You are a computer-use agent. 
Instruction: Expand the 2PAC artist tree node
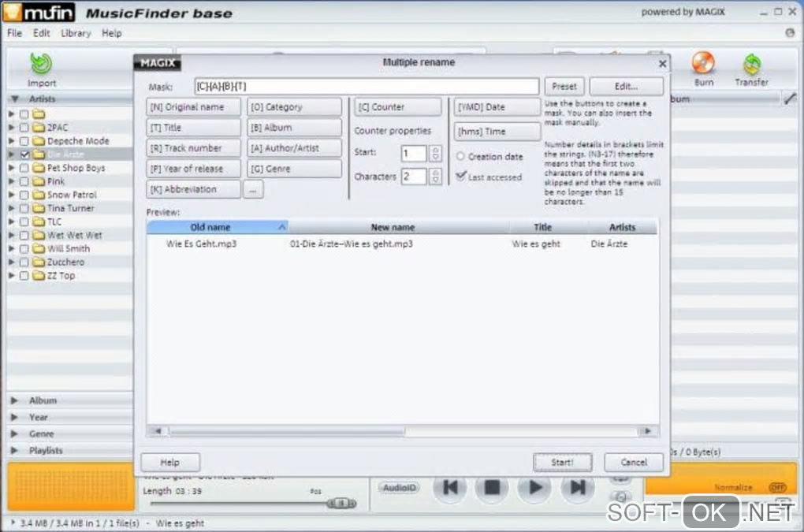click(11, 127)
